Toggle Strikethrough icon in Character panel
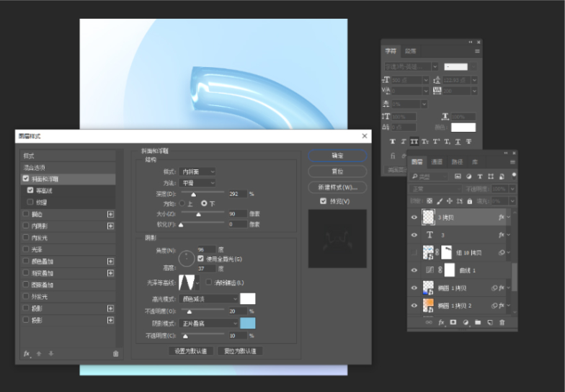Image resolution: width=565 pixels, height=392 pixels. (468, 141)
